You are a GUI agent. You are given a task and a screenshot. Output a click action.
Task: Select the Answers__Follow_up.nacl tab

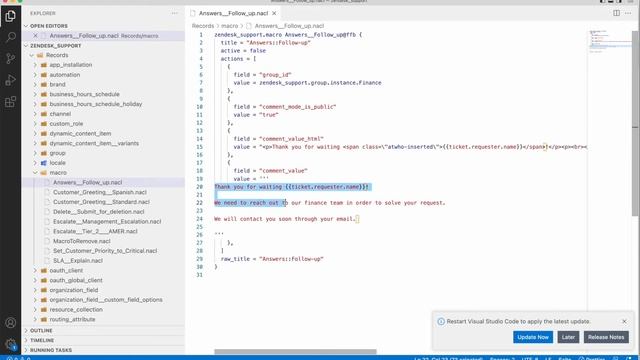[233, 13]
